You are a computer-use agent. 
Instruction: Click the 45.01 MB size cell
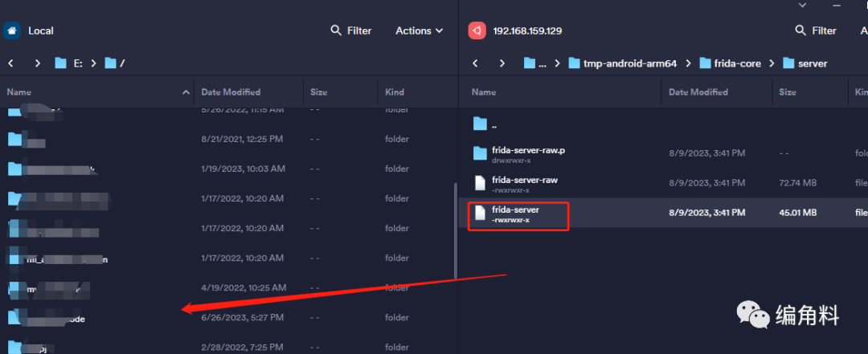798,213
